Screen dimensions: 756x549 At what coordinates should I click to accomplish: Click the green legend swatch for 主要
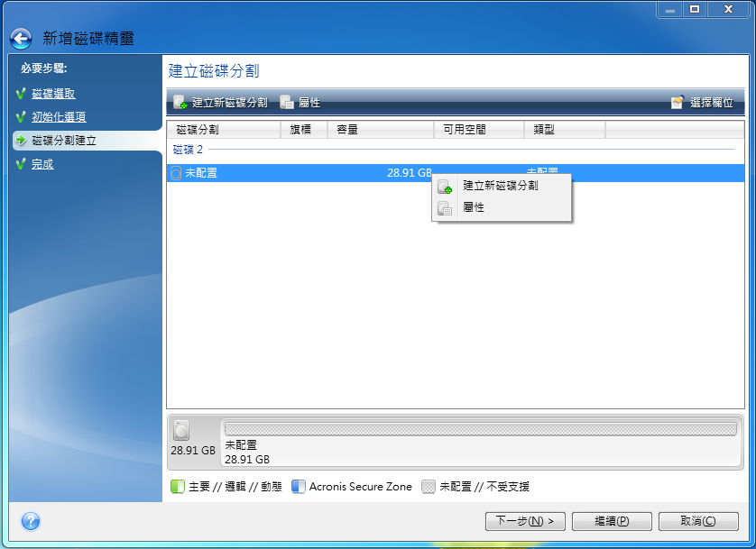coord(178,487)
